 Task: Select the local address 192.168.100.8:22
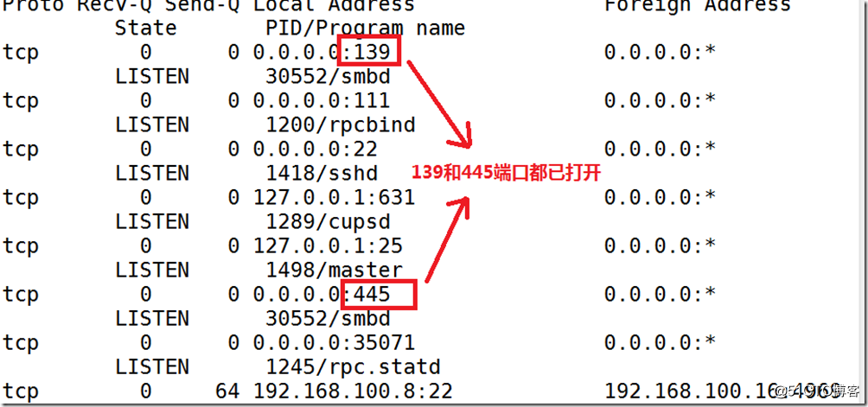click(x=353, y=391)
